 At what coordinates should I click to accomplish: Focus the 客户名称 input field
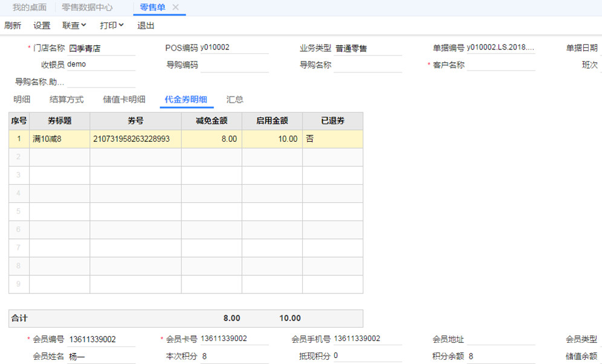click(500, 65)
